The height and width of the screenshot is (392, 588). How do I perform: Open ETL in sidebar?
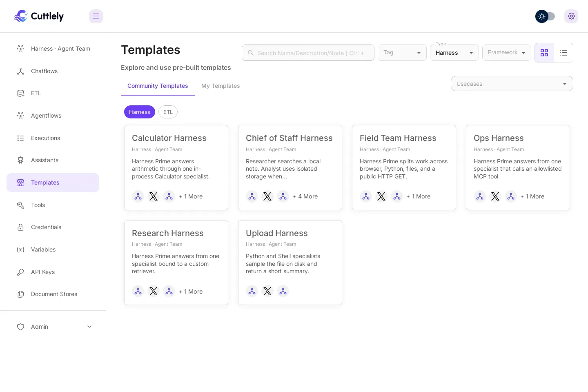tap(53, 93)
